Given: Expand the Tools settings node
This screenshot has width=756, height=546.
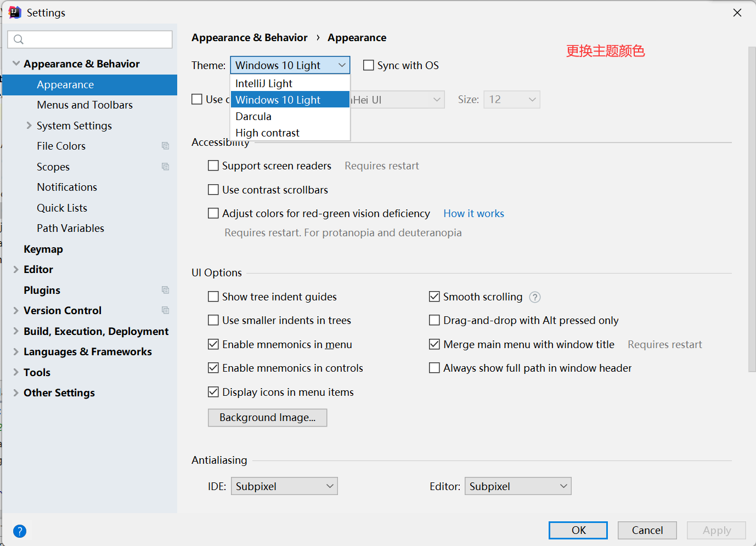Looking at the screenshot, I should [x=16, y=372].
